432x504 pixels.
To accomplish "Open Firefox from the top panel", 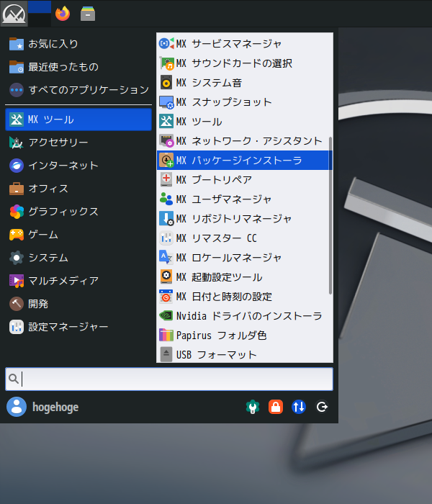I will click(x=63, y=13).
